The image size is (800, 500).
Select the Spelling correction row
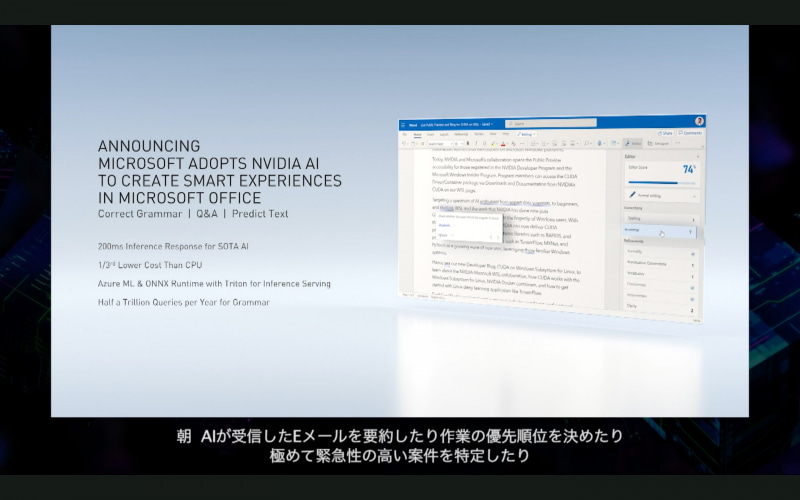tap(662, 219)
